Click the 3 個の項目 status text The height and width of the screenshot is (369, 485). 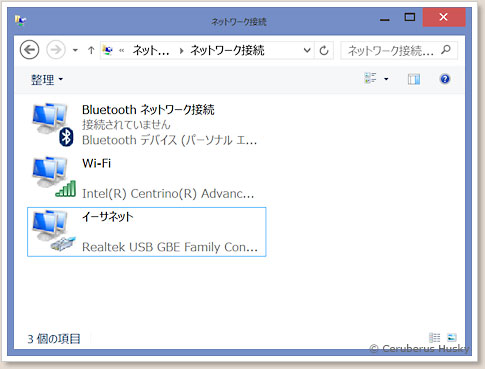tap(54, 339)
